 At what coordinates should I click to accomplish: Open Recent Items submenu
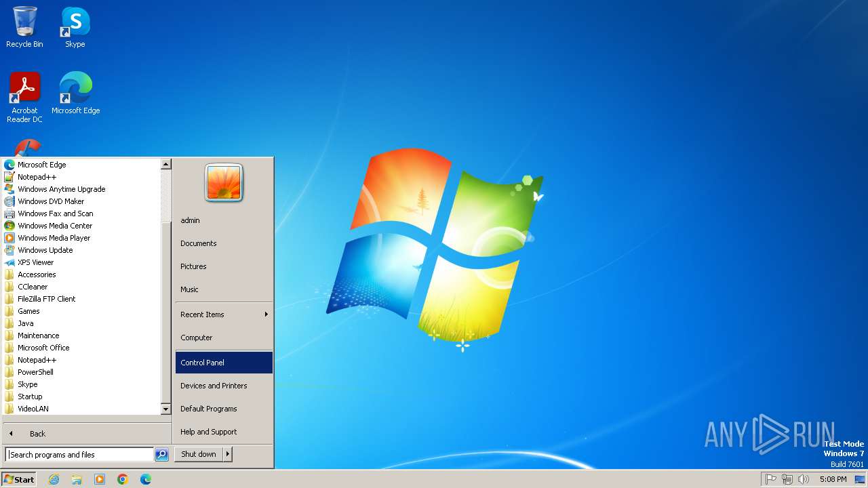[224, 314]
